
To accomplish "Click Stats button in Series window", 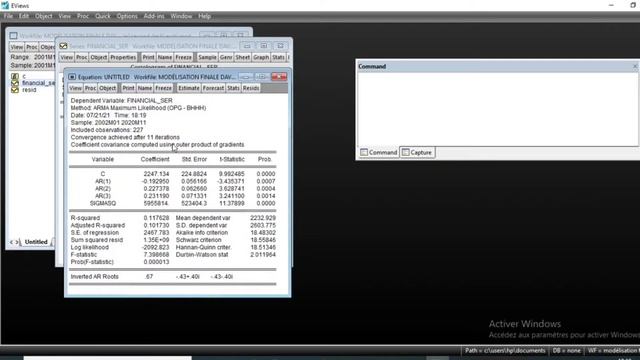I will click(278, 58).
